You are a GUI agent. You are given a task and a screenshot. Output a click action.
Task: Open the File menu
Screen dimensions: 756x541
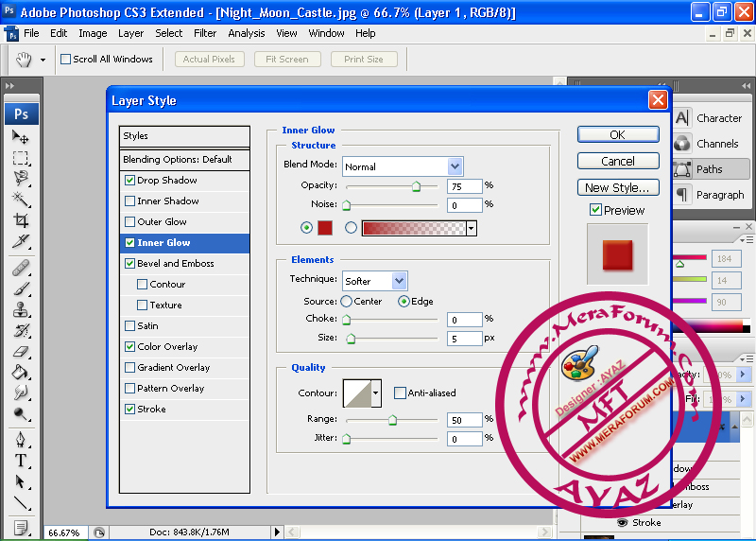pyautogui.click(x=31, y=33)
